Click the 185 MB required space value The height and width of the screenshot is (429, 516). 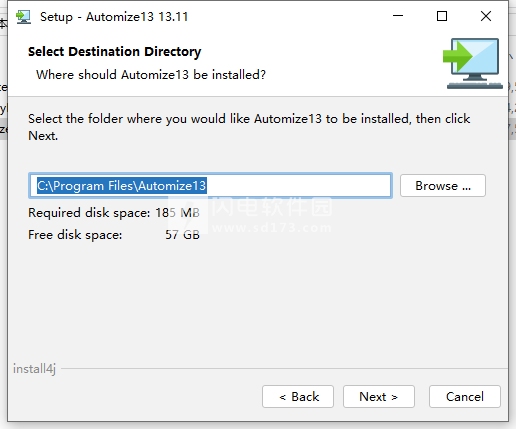coord(177,213)
